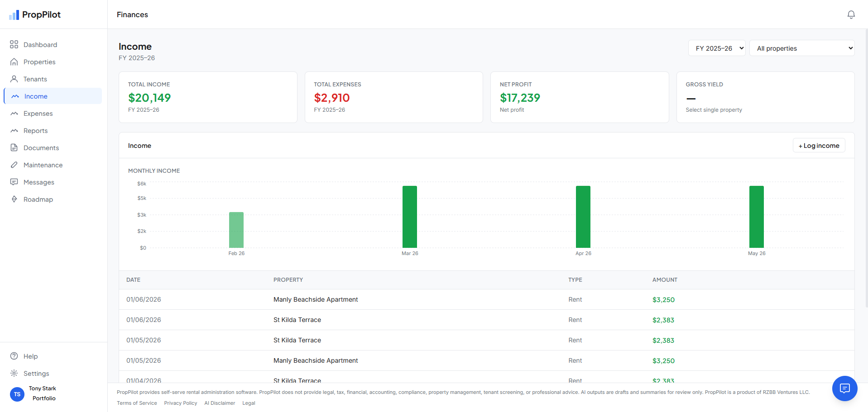
Task: Click the Apr 26 income bar
Action: pyautogui.click(x=583, y=217)
